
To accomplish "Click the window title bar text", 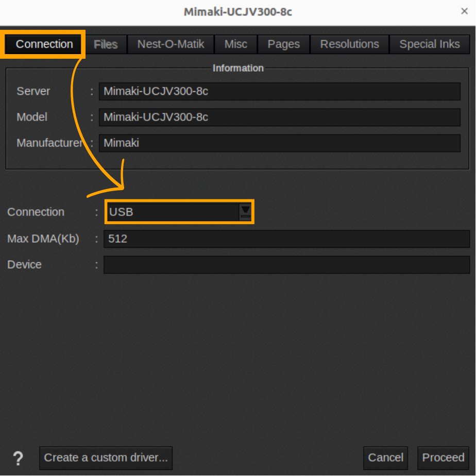I will click(237, 11).
